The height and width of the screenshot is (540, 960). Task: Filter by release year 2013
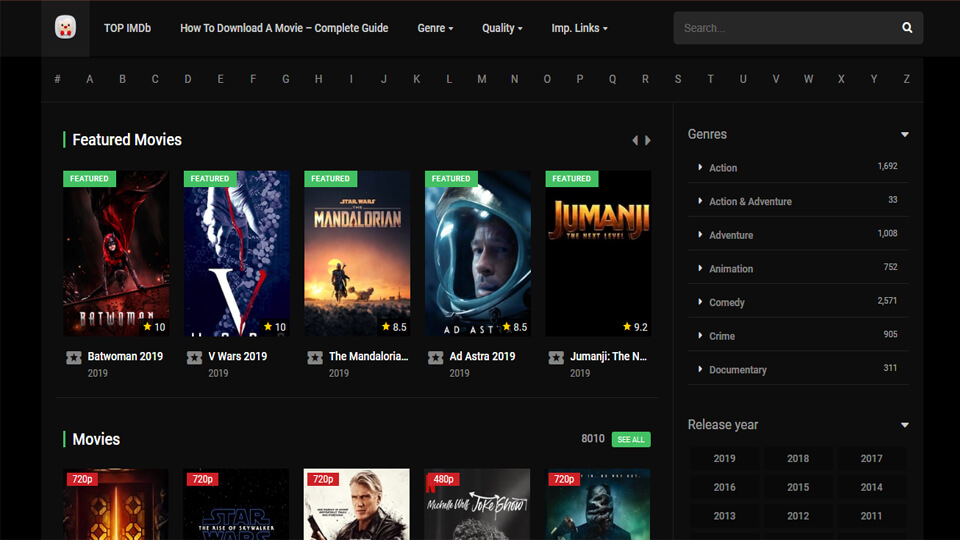724,516
